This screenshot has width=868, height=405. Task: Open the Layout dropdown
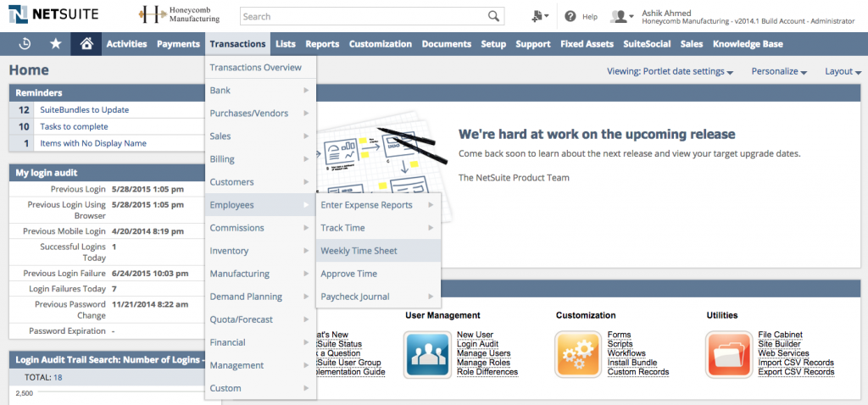click(843, 71)
